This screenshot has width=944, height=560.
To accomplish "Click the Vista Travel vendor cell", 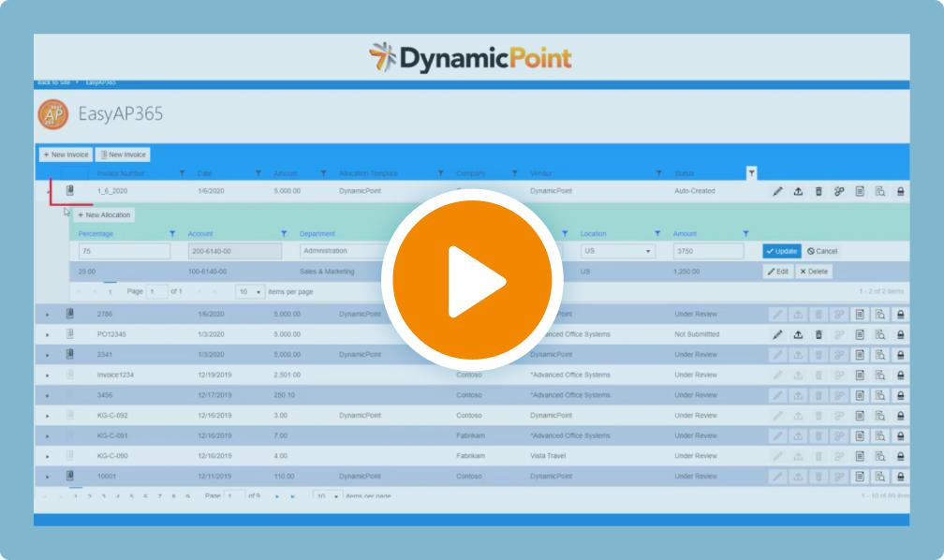I will click(548, 456).
